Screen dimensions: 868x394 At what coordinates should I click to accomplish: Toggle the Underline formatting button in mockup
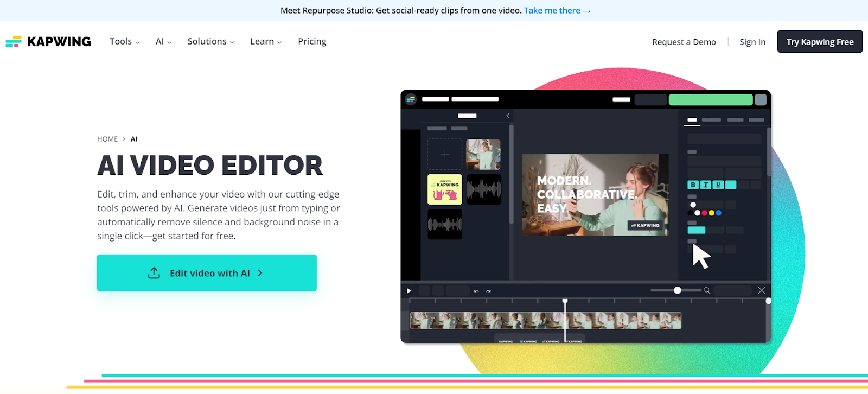click(x=718, y=185)
